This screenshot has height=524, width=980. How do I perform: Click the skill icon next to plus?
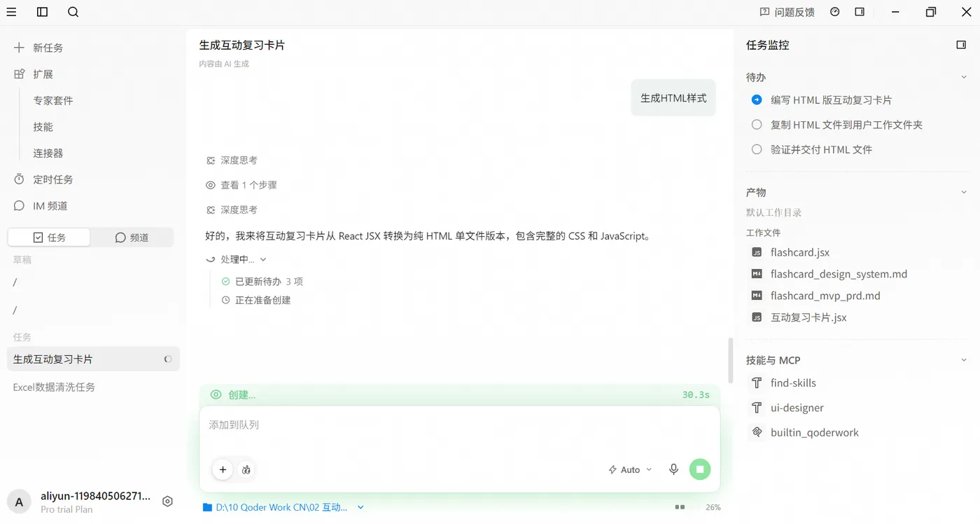pos(246,469)
